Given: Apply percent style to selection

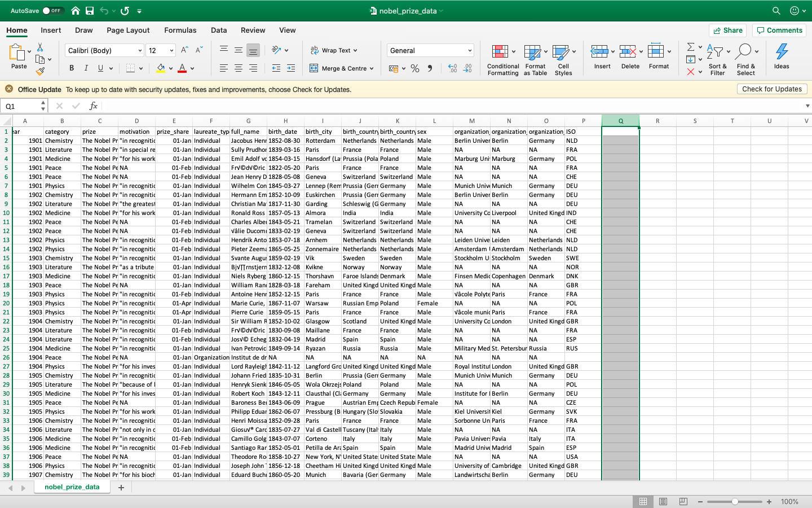Looking at the screenshot, I should 414,68.
